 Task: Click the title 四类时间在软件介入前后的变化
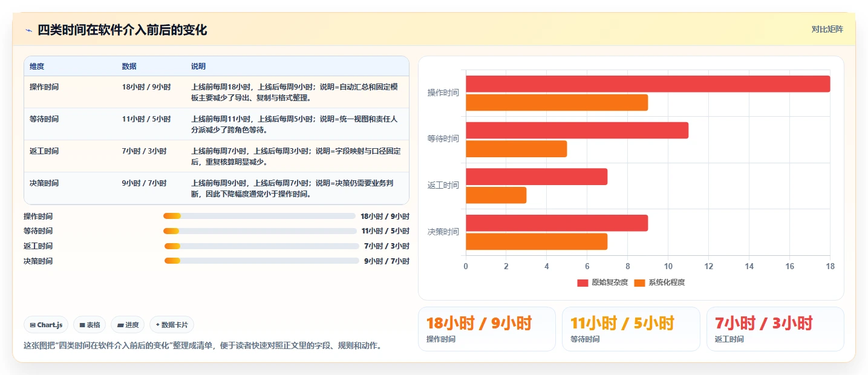122,30
